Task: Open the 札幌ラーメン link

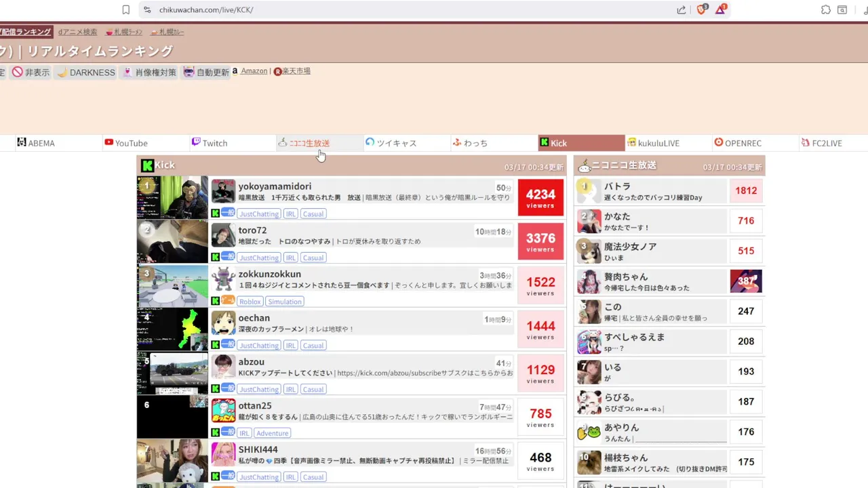Action: tap(124, 32)
